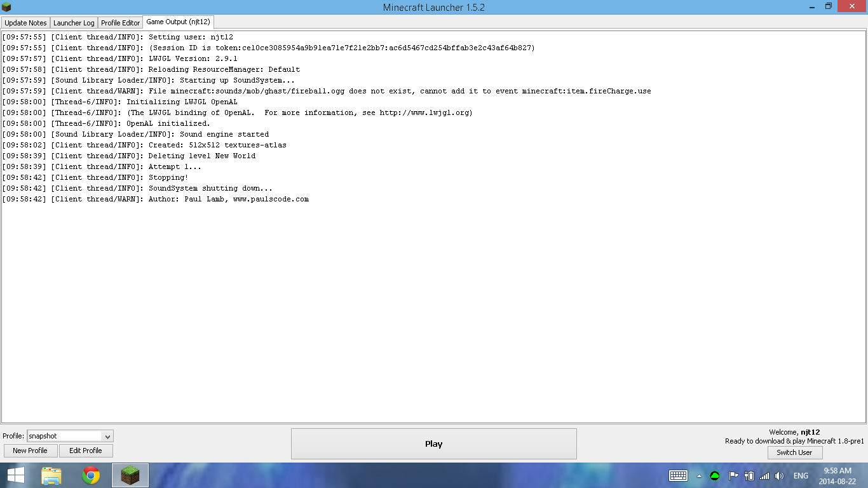The height and width of the screenshot is (488, 868).
Task: Open the touch keyboard from the tray
Action: click(x=678, y=475)
